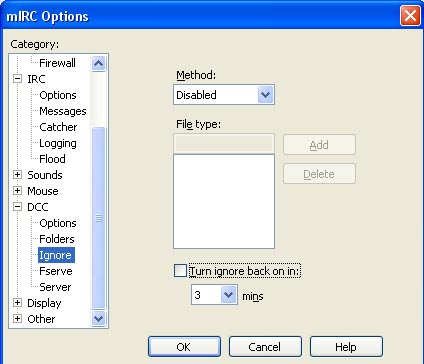Select Fserve under DCC
Screen dimensions: 424x364
tap(56, 271)
